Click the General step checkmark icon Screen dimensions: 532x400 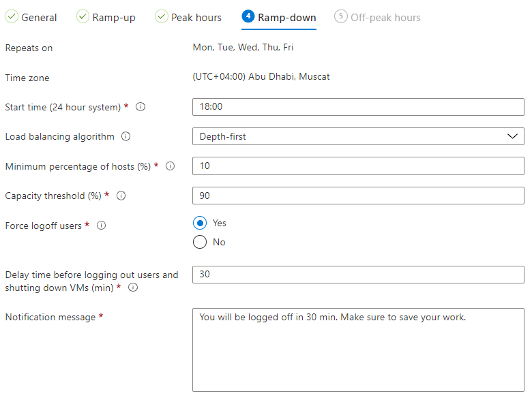click(12, 17)
